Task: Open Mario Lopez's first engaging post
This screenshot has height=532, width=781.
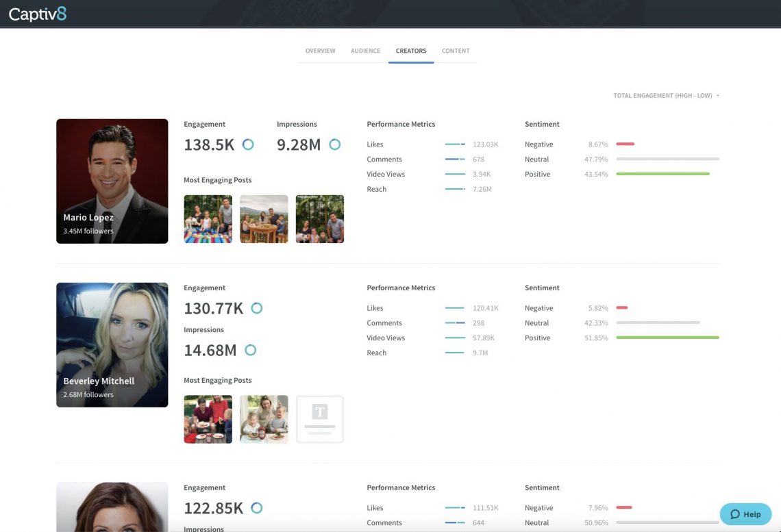Action: [208, 219]
